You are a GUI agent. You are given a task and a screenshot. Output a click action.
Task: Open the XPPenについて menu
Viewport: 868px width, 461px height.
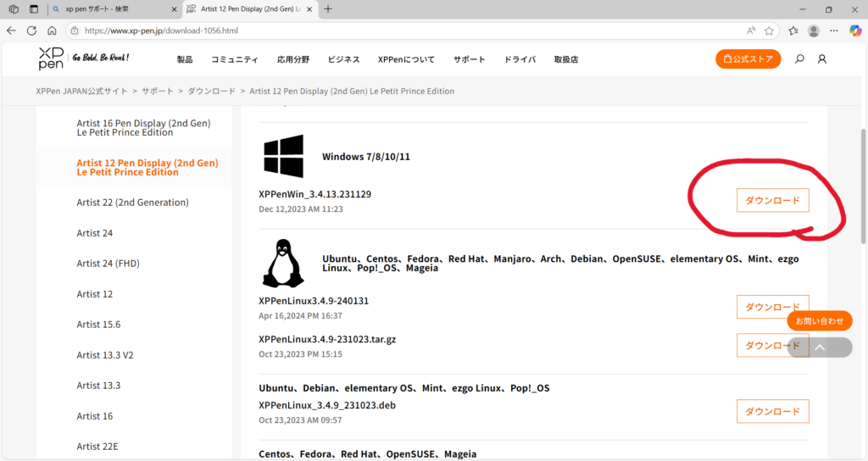[x=406, y=59]
